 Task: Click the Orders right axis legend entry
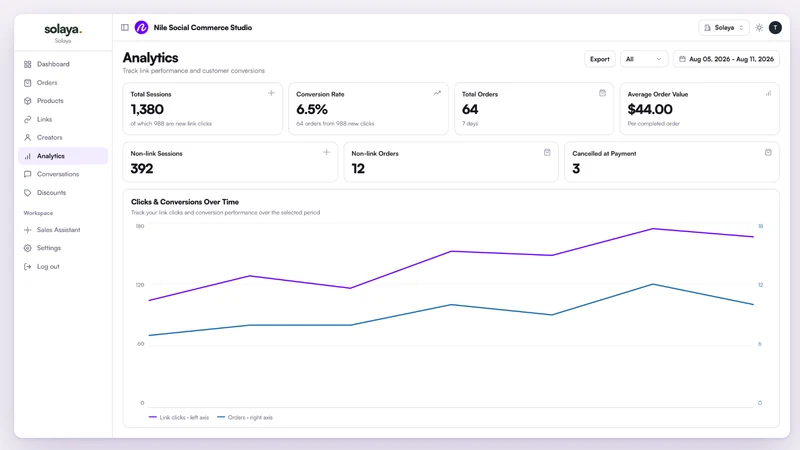click(245, 417)
